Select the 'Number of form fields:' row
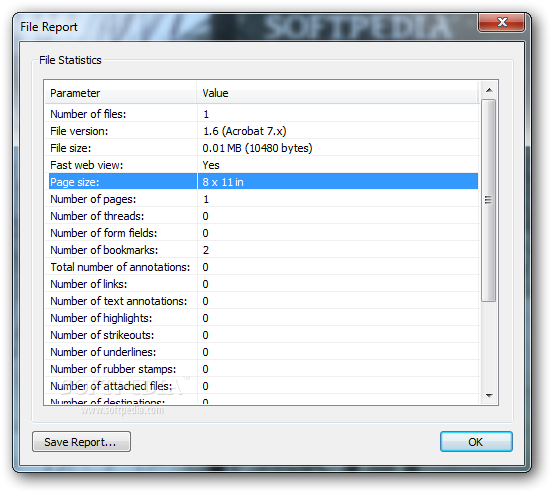Viewport: 552px width, 493px height. (262, 233)
